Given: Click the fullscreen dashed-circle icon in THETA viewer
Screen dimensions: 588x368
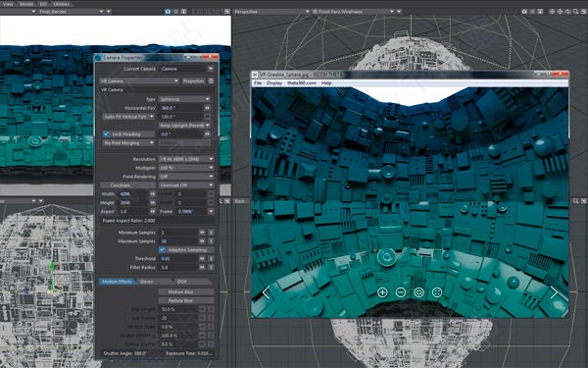Looking at the screenshot, I should pyautogui.click(x=437, y=292).
